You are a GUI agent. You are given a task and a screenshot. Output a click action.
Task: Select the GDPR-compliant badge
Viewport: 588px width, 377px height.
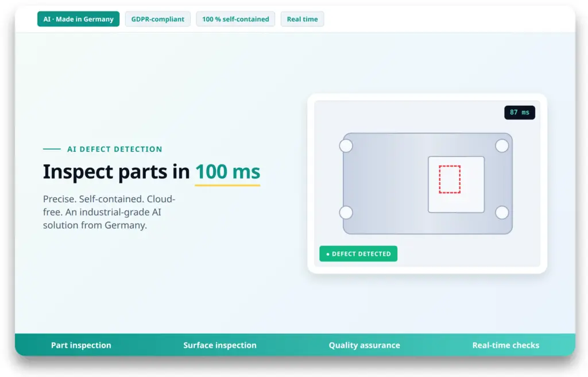(157, 19)
